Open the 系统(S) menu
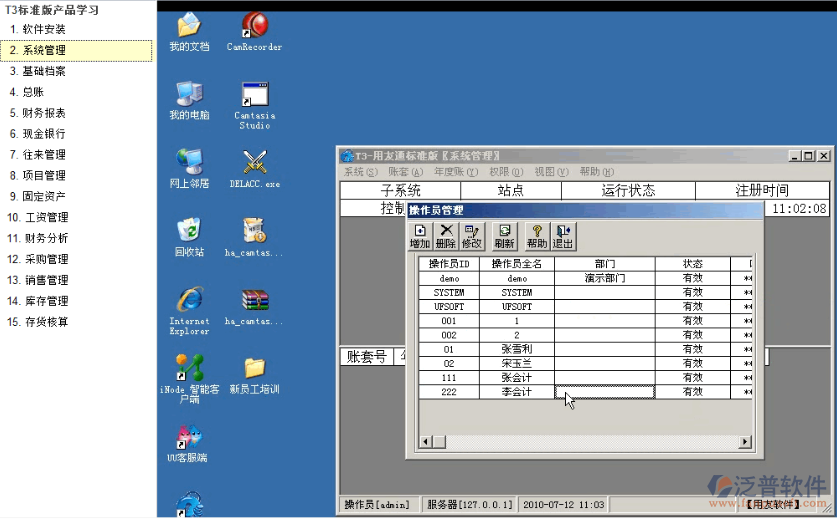The height and width of the screenshot is (519, 837). (361, 172)
